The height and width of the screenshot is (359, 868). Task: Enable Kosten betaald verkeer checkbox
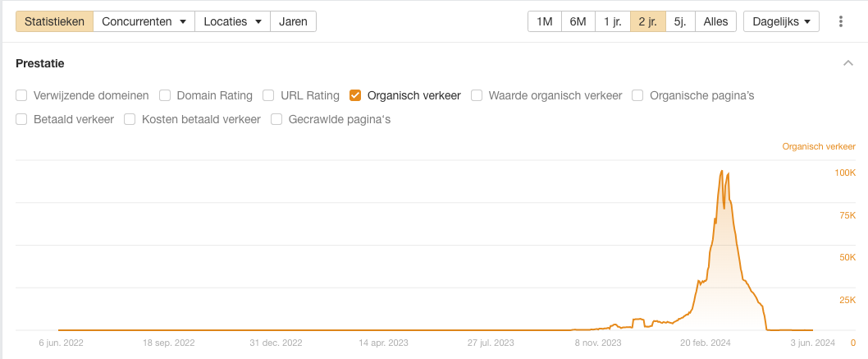pos(130,119)
